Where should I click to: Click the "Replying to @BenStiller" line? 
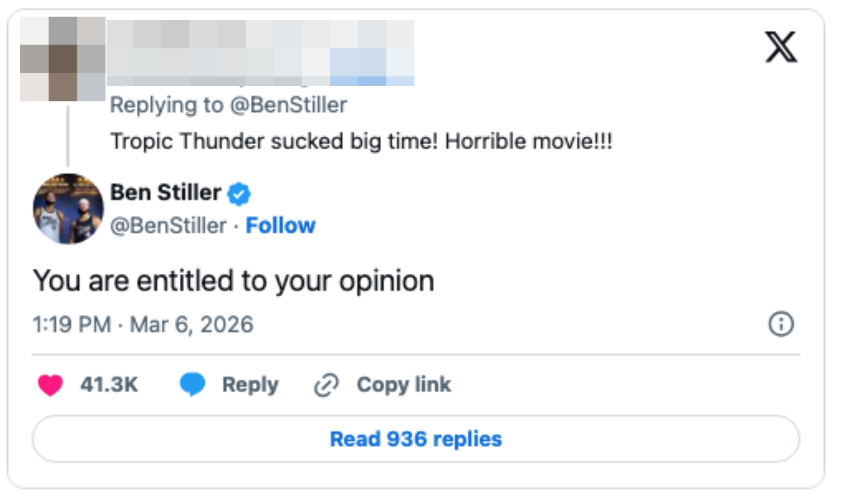[228, 105]
